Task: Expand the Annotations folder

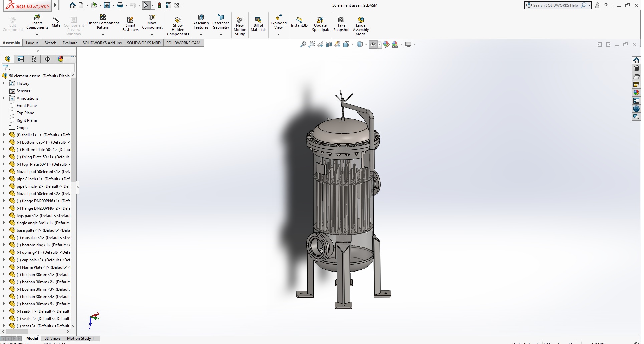Action: 4,98
